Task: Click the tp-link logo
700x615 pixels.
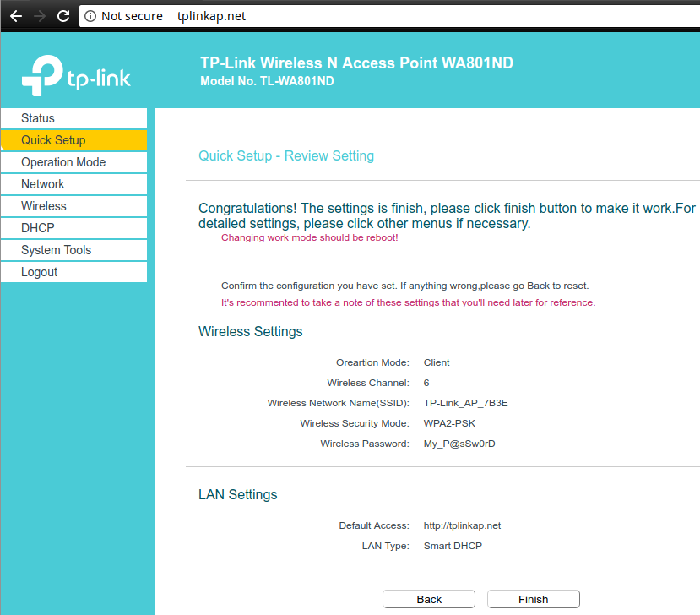Action: 76,75
